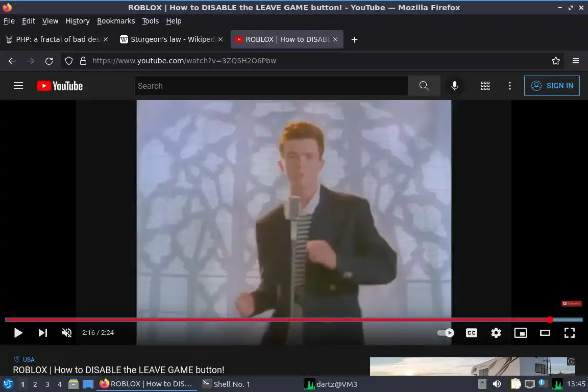Play the paused video
Image resolution: width=588 pixels, height=392 pixels.
pos(18,333)
